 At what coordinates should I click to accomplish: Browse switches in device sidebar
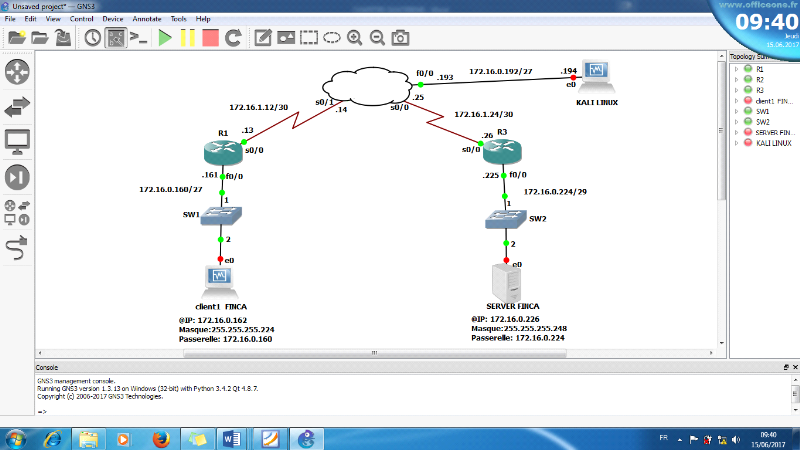coord(17,107)
